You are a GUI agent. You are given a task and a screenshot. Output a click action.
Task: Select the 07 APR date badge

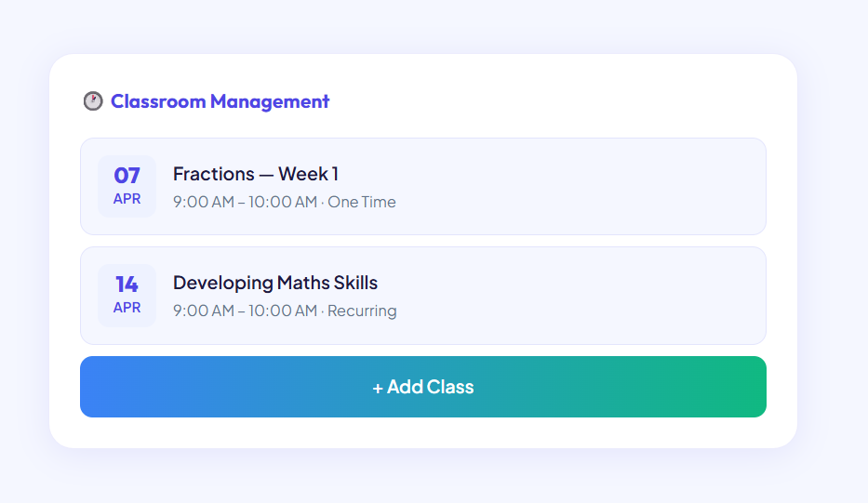coord(127,186)
